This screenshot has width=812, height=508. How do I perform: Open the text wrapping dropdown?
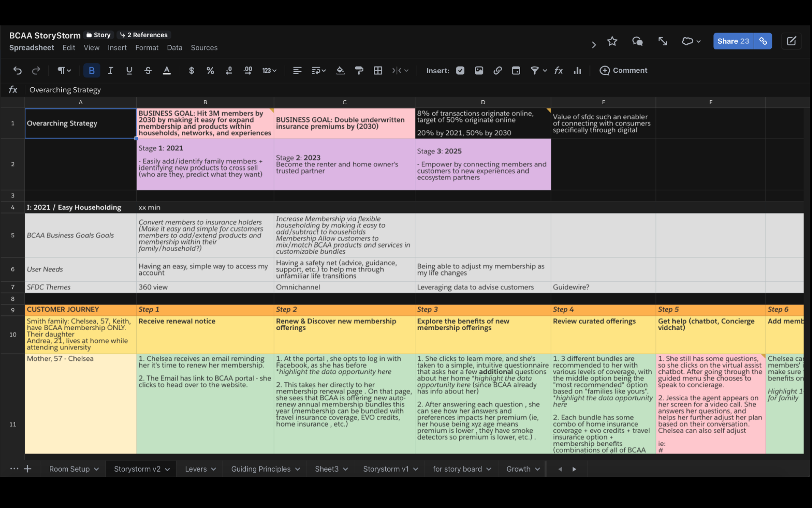[x=318, y=71]
